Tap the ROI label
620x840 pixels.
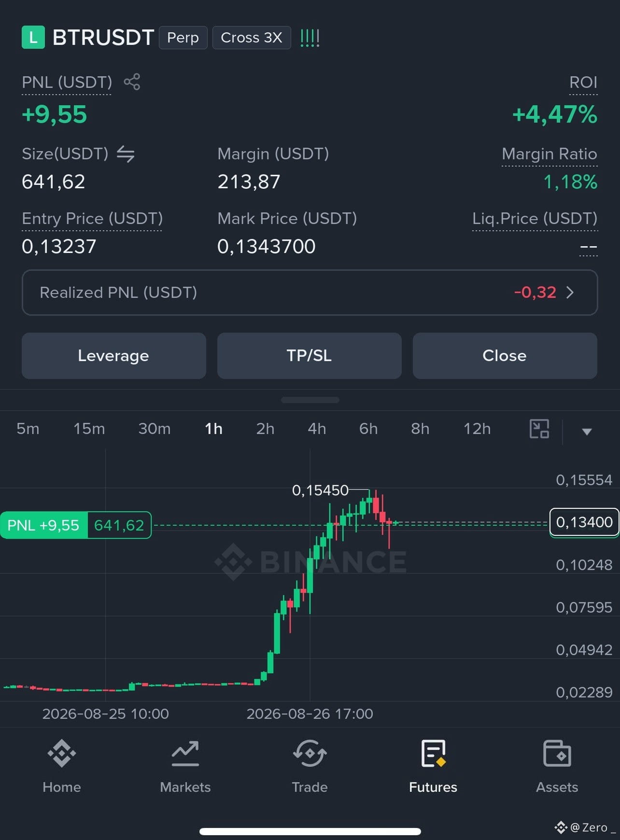(583, 83)
